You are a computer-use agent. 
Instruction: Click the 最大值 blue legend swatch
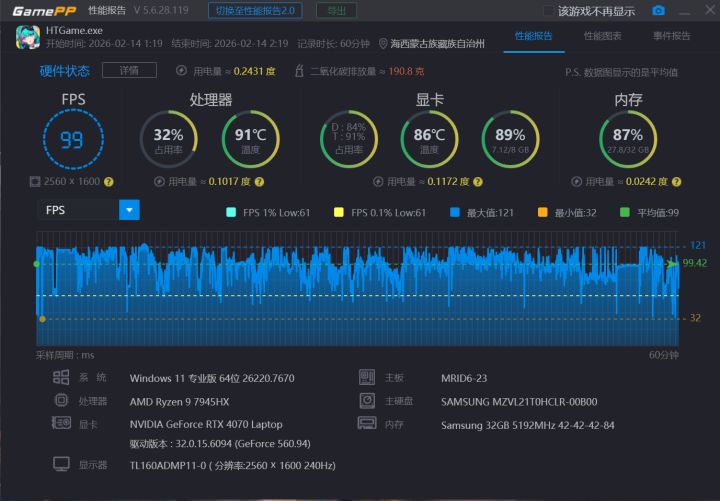click(455, 212)
